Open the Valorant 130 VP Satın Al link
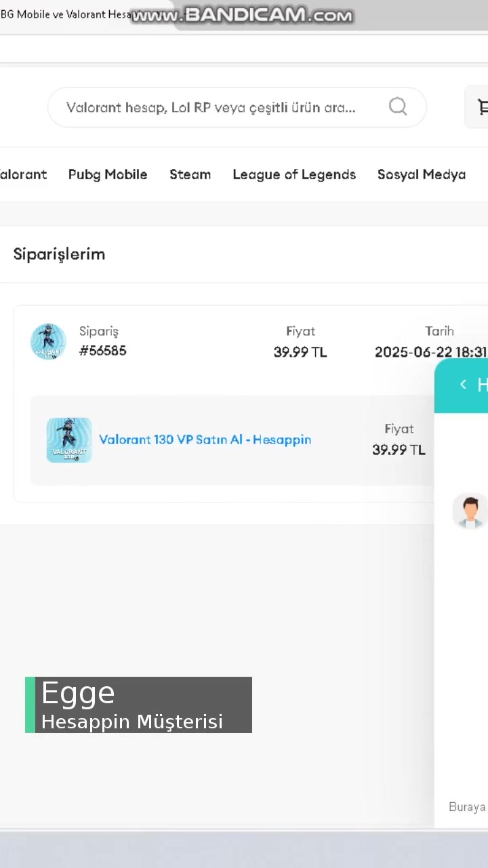The height and width of the screenshot is (868, 488). point(205,439)
